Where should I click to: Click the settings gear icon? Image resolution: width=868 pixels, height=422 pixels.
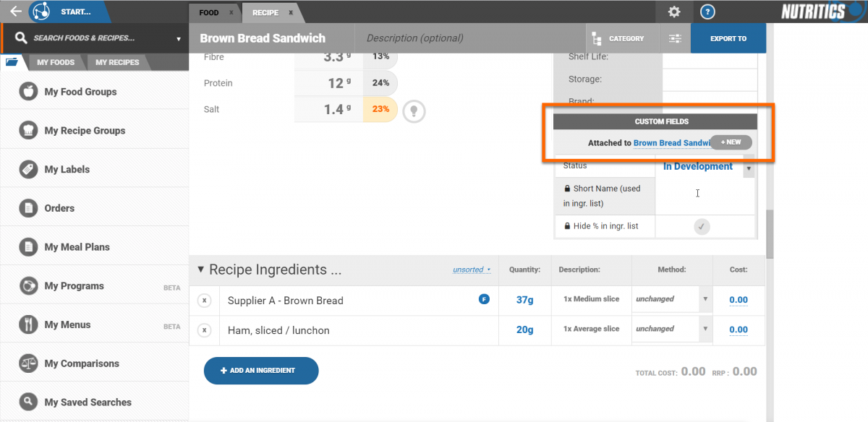(674, 12)
